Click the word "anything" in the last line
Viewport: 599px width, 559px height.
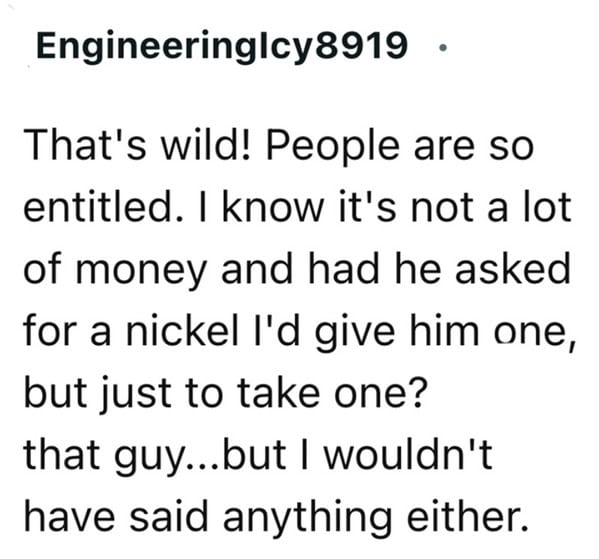coord(308,517)
